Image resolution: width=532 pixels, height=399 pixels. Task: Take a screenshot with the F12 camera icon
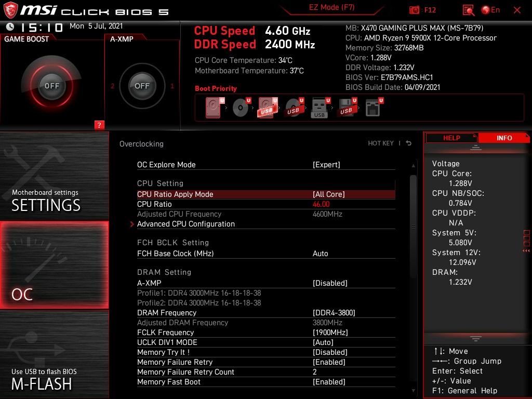(x=414, y=10)
